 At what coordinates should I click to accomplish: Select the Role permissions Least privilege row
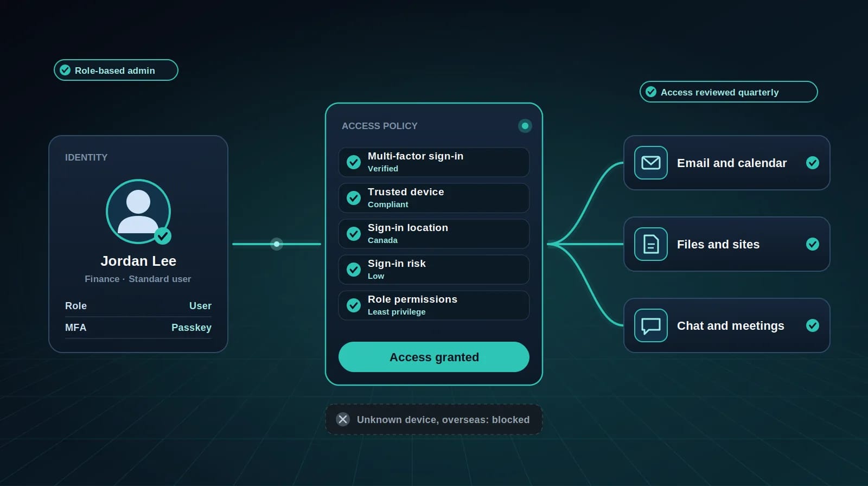click(434, 305)
